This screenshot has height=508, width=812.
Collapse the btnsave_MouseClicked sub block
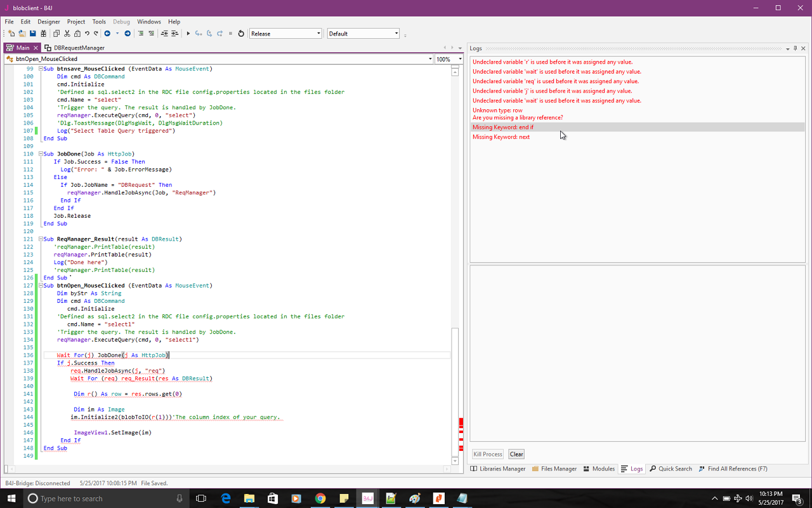pyautogui.click(x=41, y=69)
